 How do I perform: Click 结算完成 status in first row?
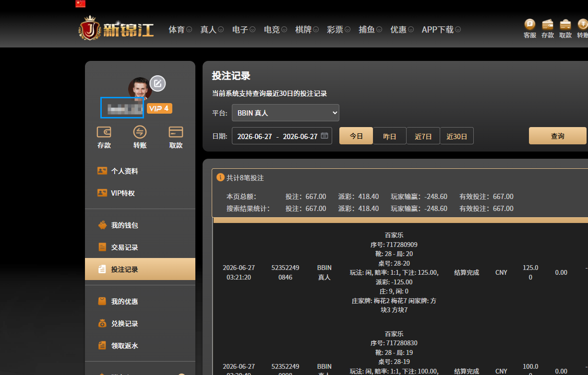[x=467, y=272]
